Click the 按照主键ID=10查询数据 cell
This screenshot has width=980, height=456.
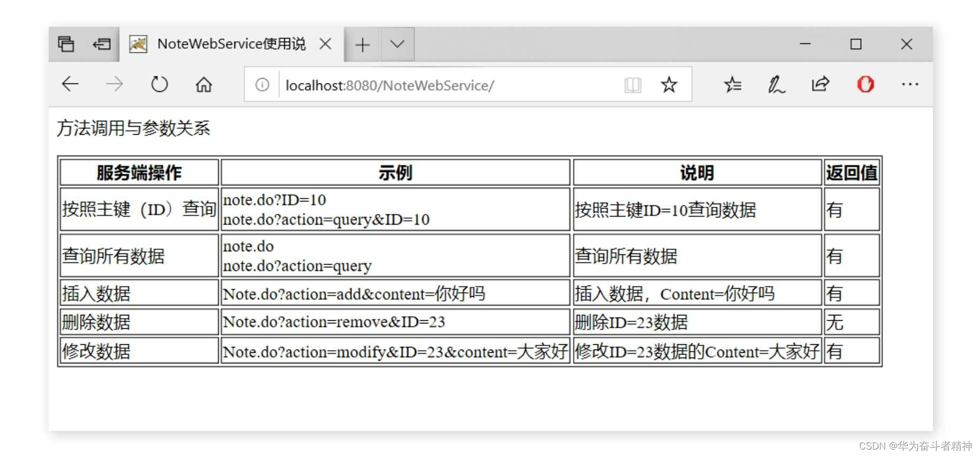point(697,210)
